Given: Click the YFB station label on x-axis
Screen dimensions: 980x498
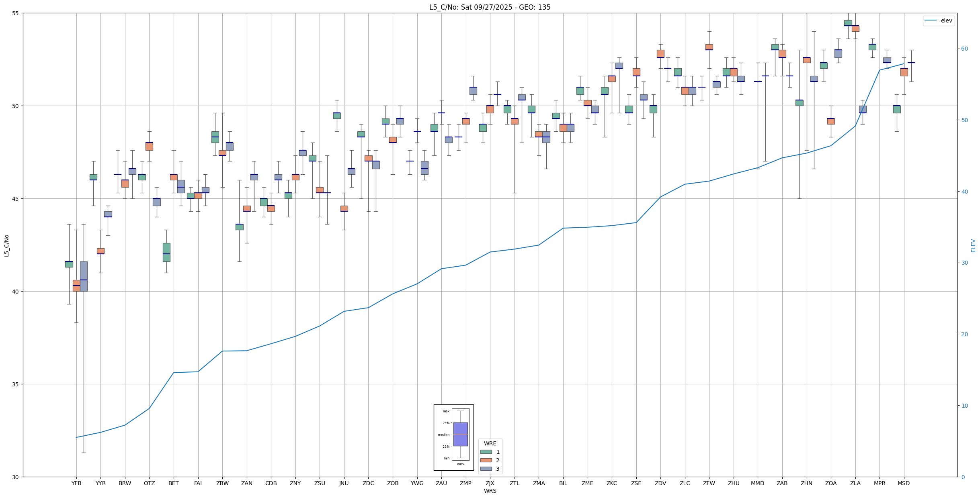Looking at the screenshot, I should coord(76,483).
